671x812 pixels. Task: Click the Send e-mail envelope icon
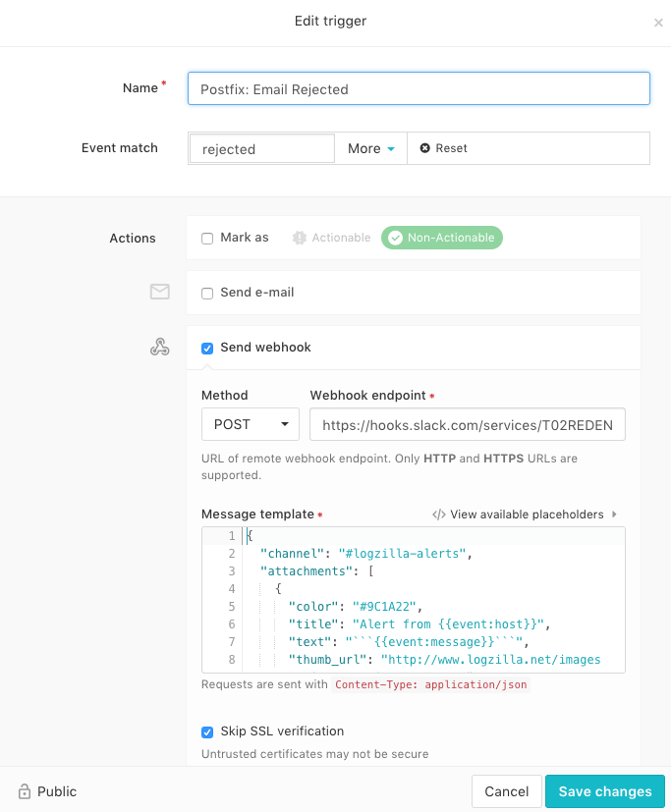click(159, 292)
